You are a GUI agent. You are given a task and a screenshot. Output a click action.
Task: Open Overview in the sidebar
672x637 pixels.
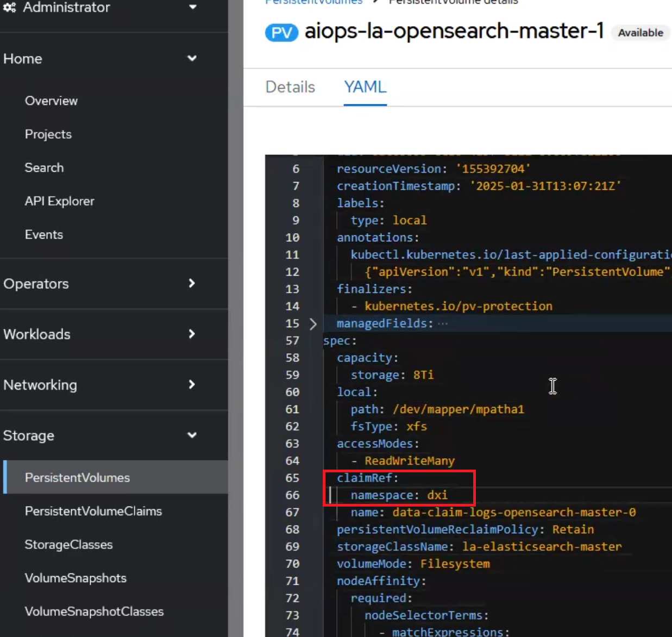pyautogui.click(x=51, y=101)
